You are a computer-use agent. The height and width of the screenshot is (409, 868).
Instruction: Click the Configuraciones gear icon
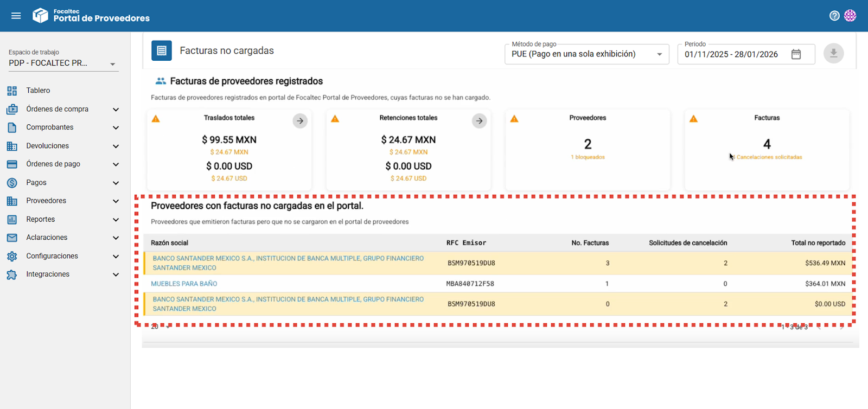[12, 256]
